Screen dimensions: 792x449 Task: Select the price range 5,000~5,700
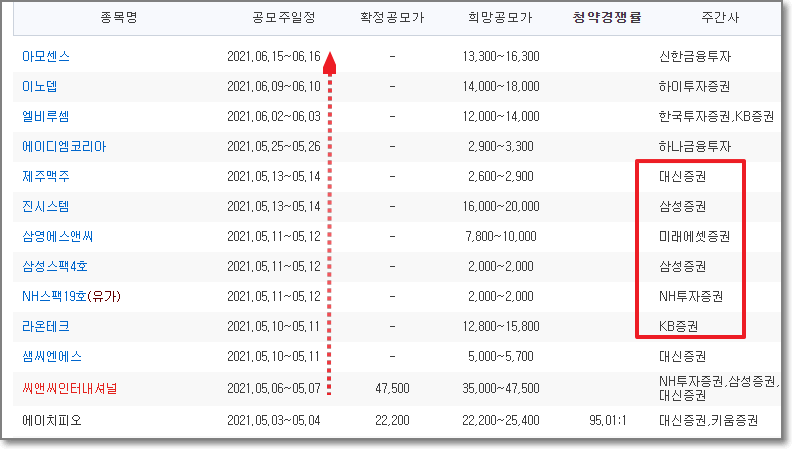501,357
